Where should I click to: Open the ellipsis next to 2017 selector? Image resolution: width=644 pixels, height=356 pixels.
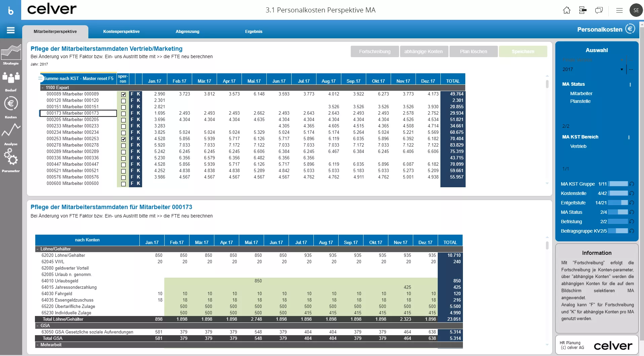(x=631, y=70)
